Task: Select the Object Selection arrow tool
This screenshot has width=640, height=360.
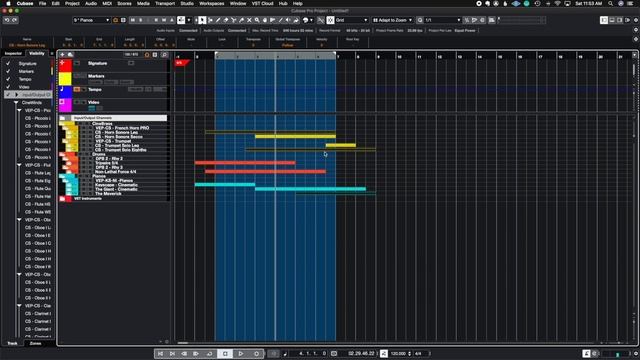Action: coord(202,20)
